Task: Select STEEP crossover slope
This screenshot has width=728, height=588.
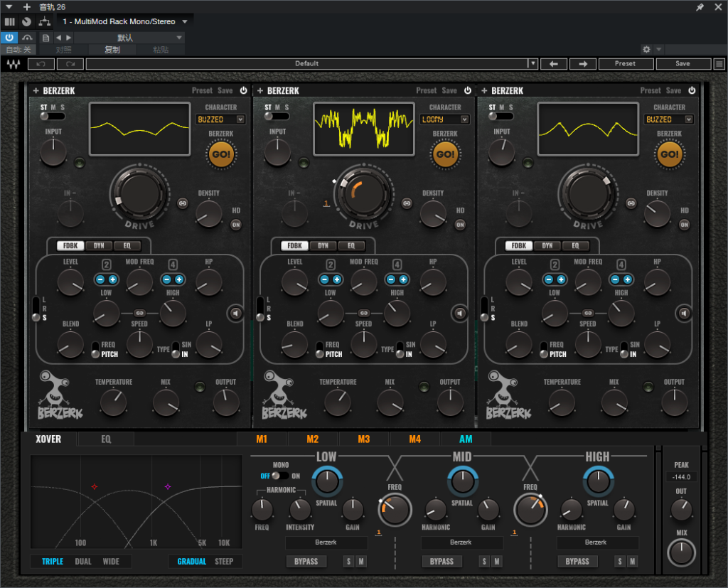Action: pyautogui.click(x=224, y=562)
